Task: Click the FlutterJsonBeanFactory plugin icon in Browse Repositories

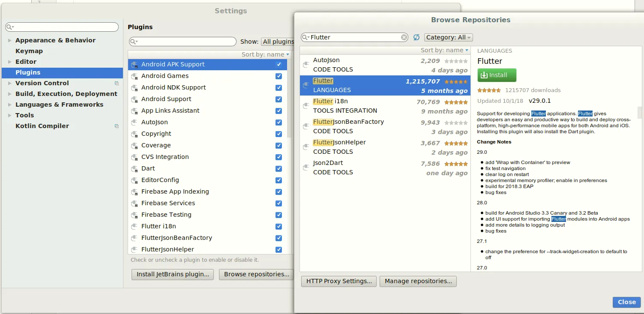Action: (306, 126)
